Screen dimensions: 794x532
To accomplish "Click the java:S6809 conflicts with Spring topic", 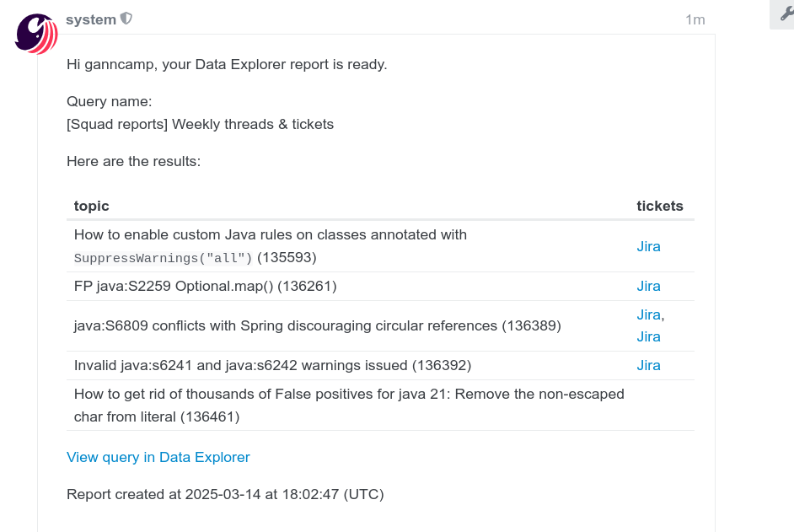I will (318, 325).
